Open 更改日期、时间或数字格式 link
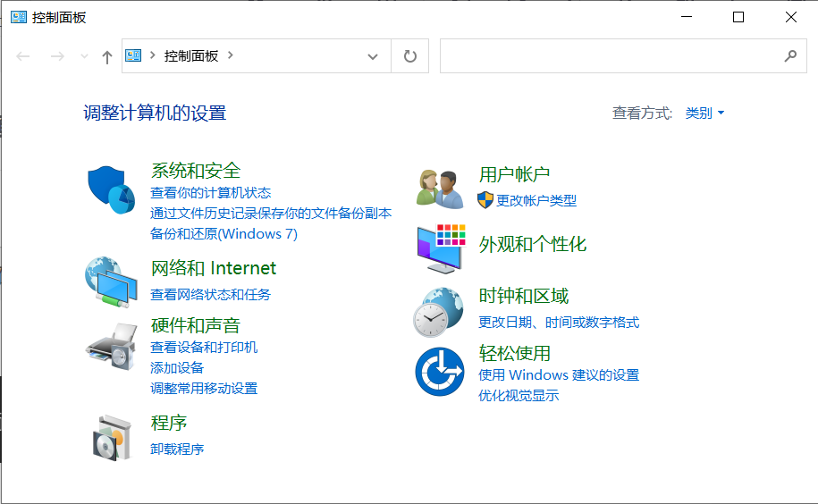The image size is (818, 504). point(559,323)
